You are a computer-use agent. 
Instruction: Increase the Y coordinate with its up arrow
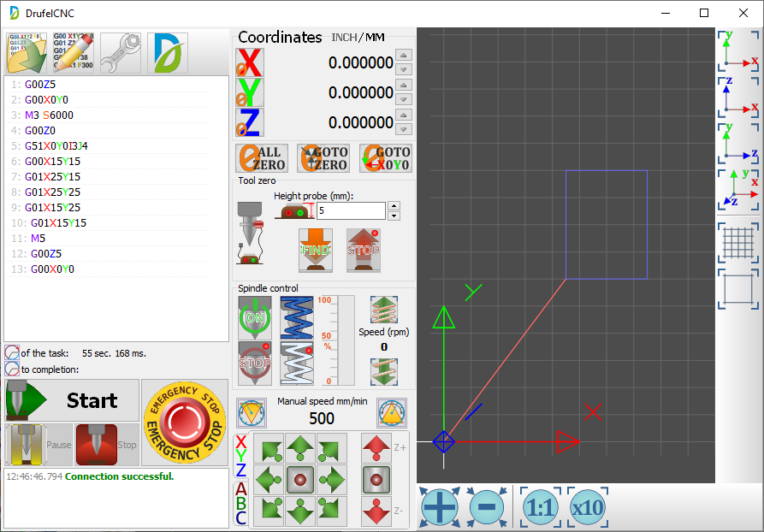click(x=405, y=85)
